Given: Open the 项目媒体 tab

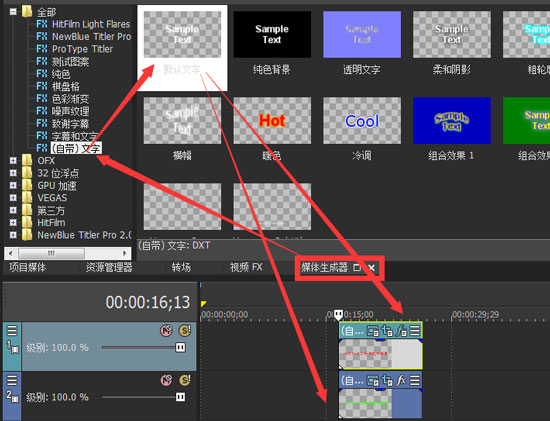Looking at the screenshot, I should click(x=28, y=267).
